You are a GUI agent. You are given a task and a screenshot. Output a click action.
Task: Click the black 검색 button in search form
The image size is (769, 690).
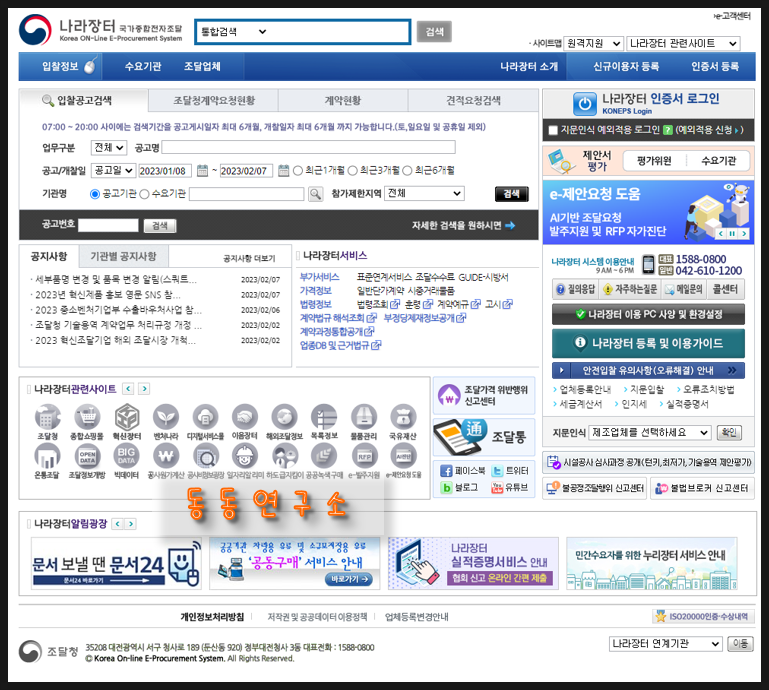pyautogui.click(x=512, y=194)
